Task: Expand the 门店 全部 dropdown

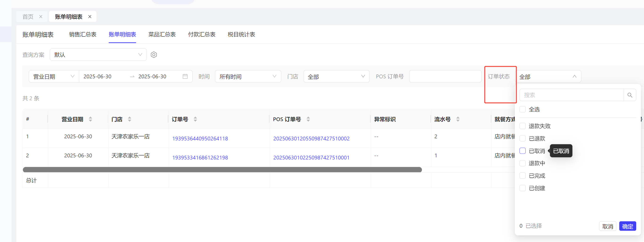Action: click(x=336, y=77)
